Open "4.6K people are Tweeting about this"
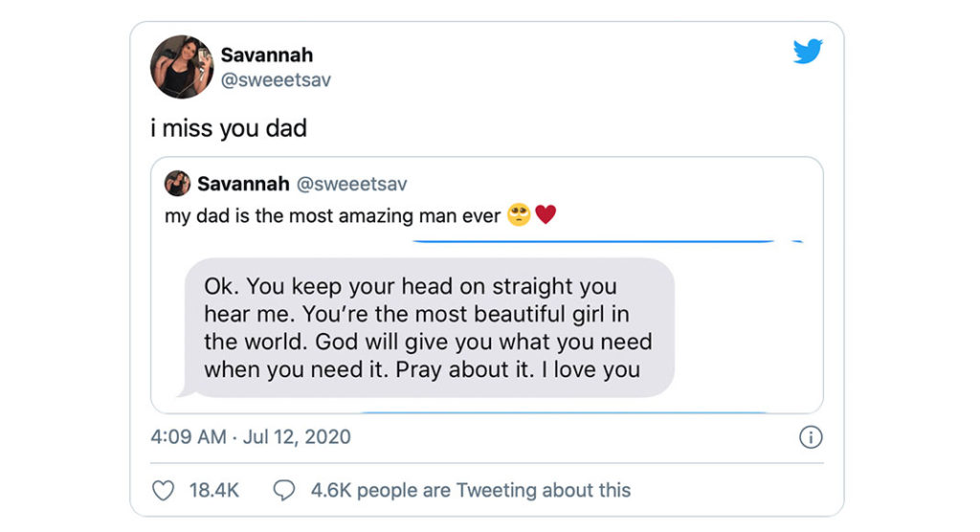Viewport: 980px width, 532px height. pyautogui.click(x=470, y=491)
